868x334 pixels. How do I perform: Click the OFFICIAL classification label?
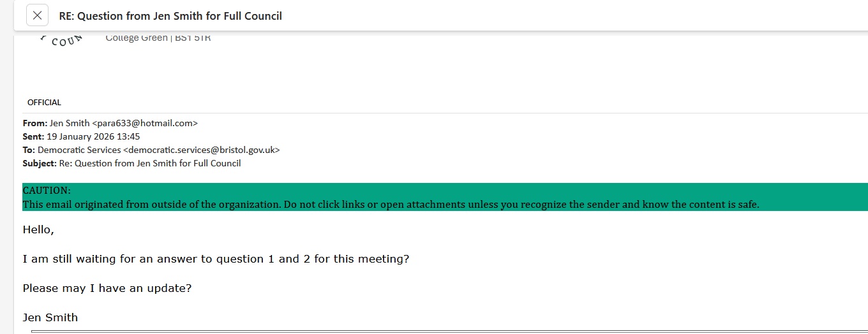44,103
